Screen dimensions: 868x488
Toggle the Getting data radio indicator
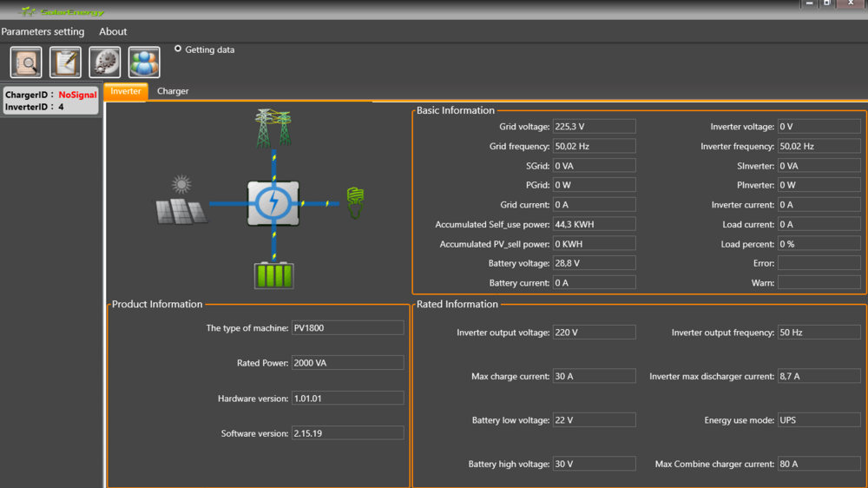(x=178, y=49)
